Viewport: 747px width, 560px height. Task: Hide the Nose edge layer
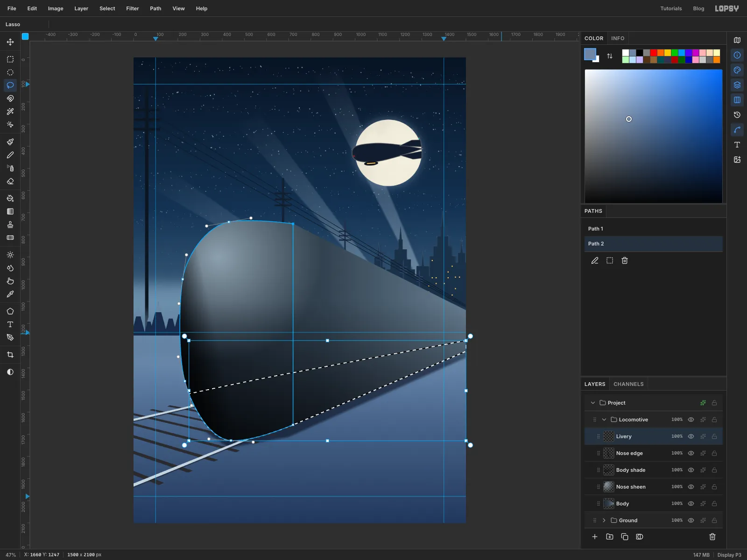click(691, 453)
